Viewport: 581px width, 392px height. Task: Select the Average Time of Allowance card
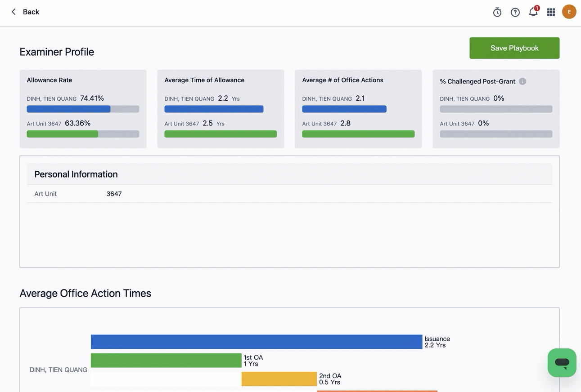coord(221,109)
